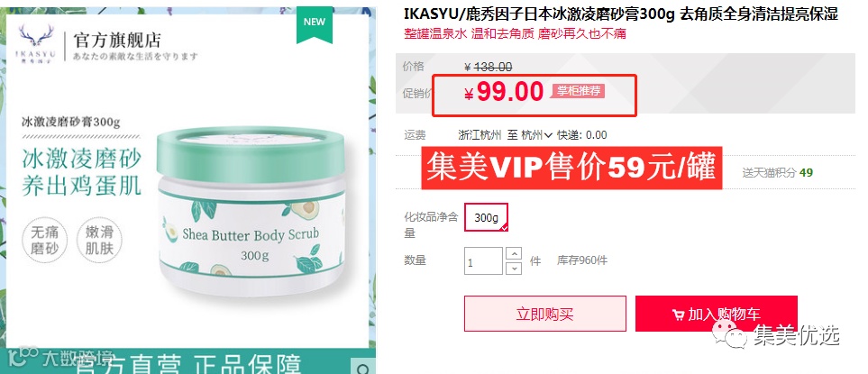868x374 pixels.
Task: Click the shopping cart icon in add-to-cart button
Action: point(678,315)
